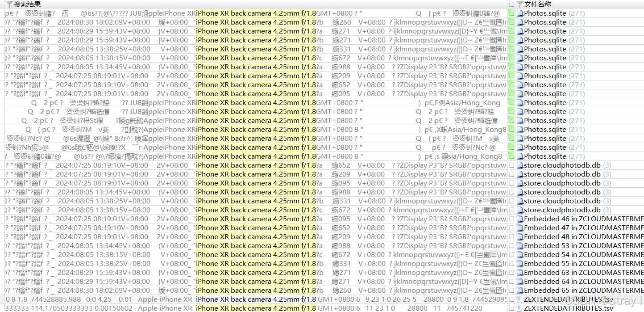Select file name Embedded 63 in ZCLOUDMASTERME
This screenshot has height=312, width=644.
[584, 273]
